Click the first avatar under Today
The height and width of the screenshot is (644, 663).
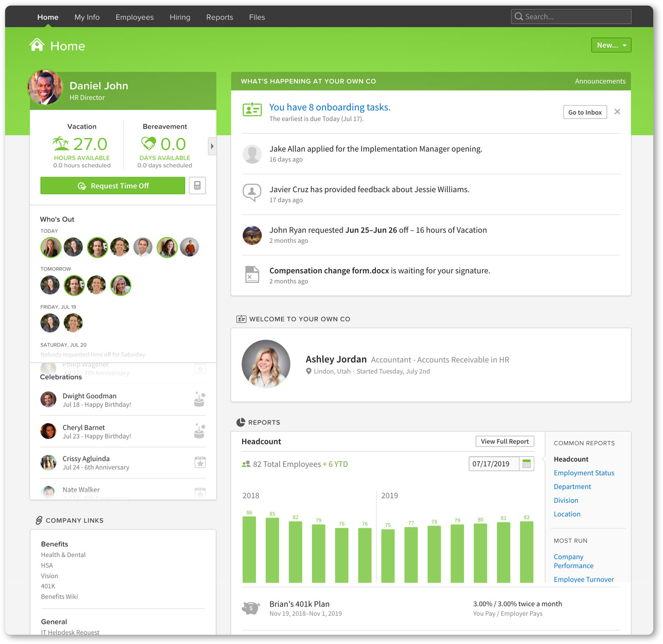[x=50, y=247]
